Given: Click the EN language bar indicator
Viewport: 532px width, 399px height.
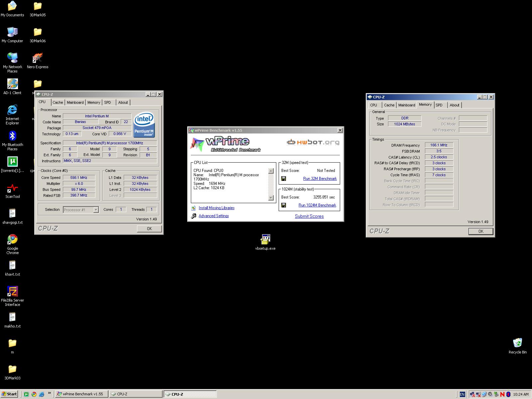Looking at the screenshot, I should tap(462, 394).
